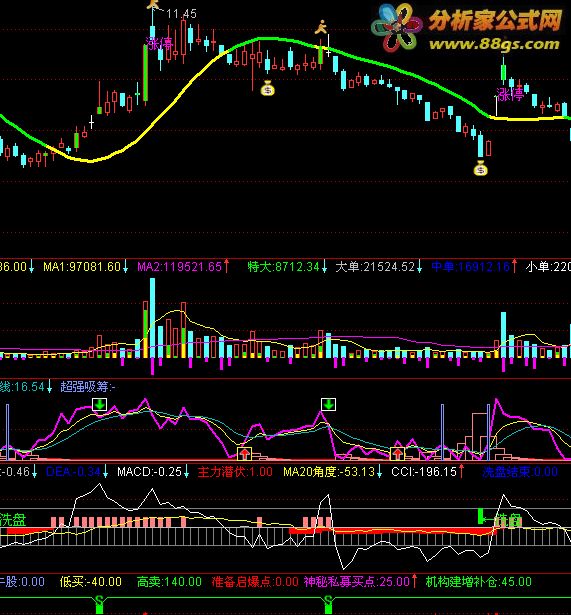Click the money bag icon below the mid-chart candles
This screenshot has width=571, height=615.
[268, 88]
